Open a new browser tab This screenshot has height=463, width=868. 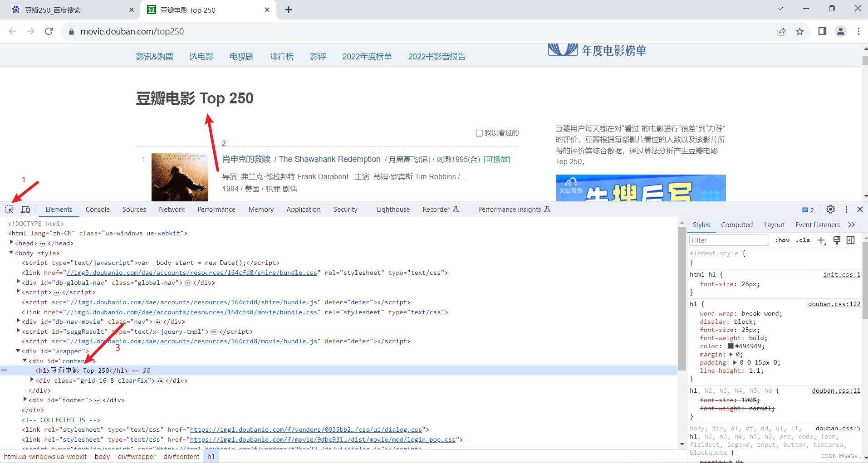click(289, 10)
